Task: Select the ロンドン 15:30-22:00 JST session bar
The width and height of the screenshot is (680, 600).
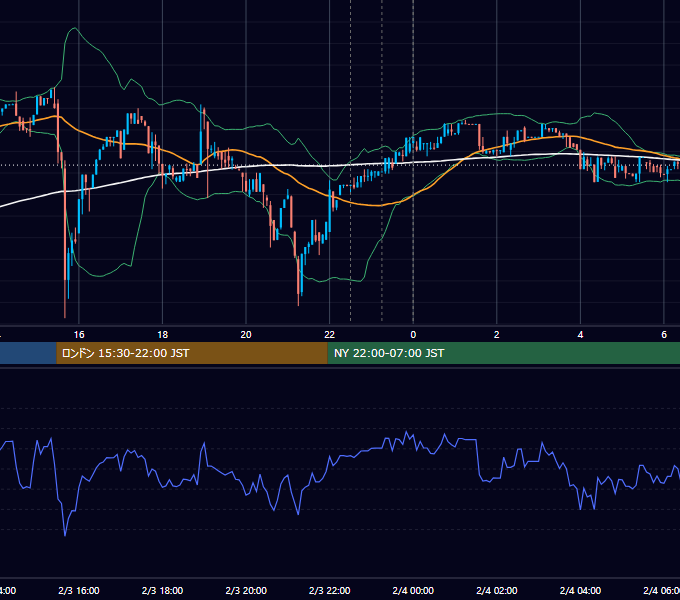Action: (x=192, y=353)
